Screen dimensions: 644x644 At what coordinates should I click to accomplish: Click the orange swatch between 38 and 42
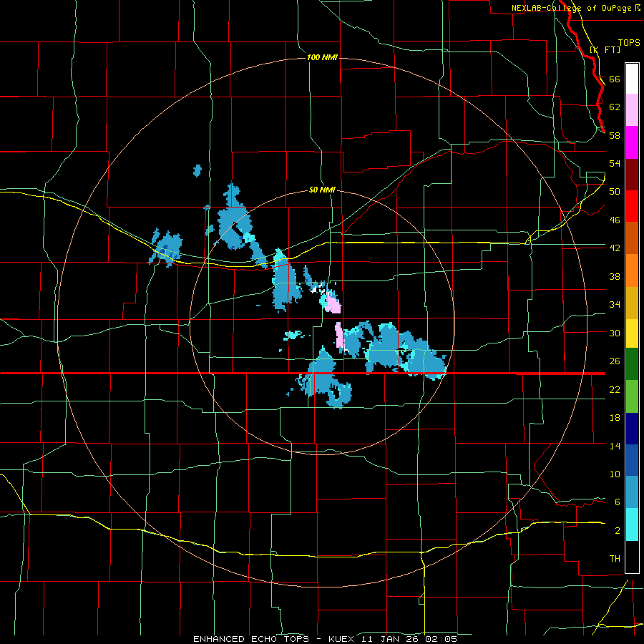click(632, 270)
